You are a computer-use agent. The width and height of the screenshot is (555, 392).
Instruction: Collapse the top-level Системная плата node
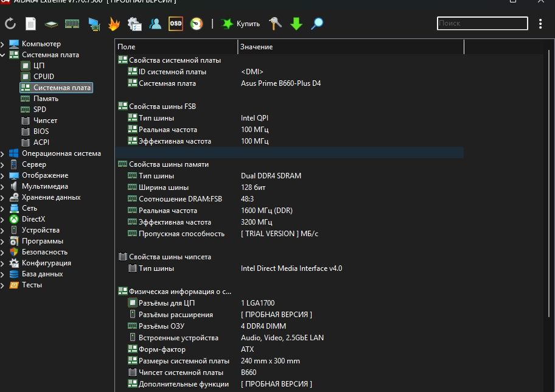pyautogui.click(x=2, y=55)
